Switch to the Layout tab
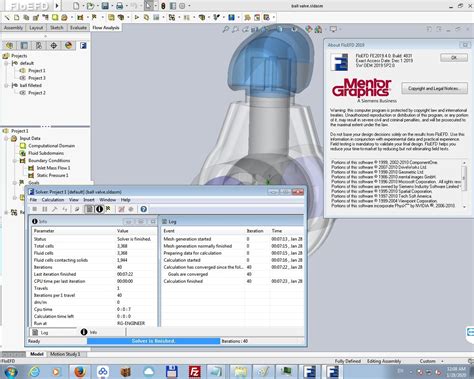Image resolution: width=474 pixels, height=379 pixels. click(36, 28)
